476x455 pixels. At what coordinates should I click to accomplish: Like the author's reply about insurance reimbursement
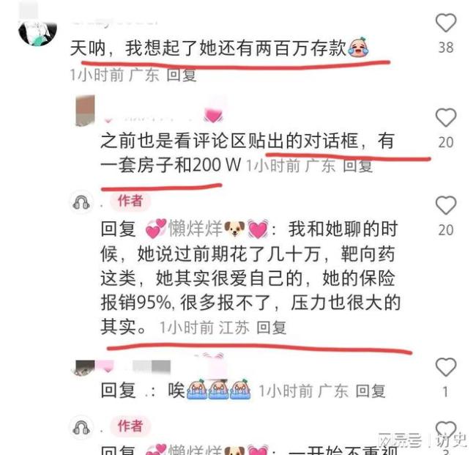tap(446, 205)
